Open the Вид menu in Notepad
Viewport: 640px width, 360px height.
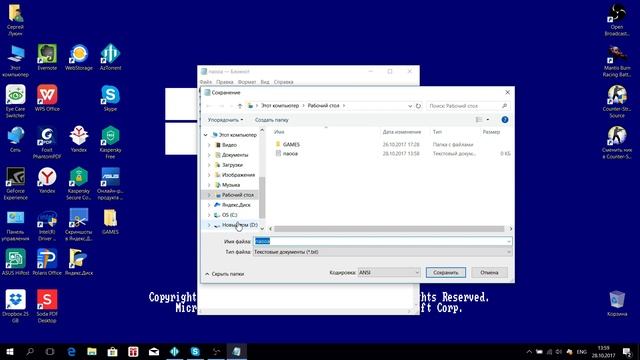tap(265, 82)
